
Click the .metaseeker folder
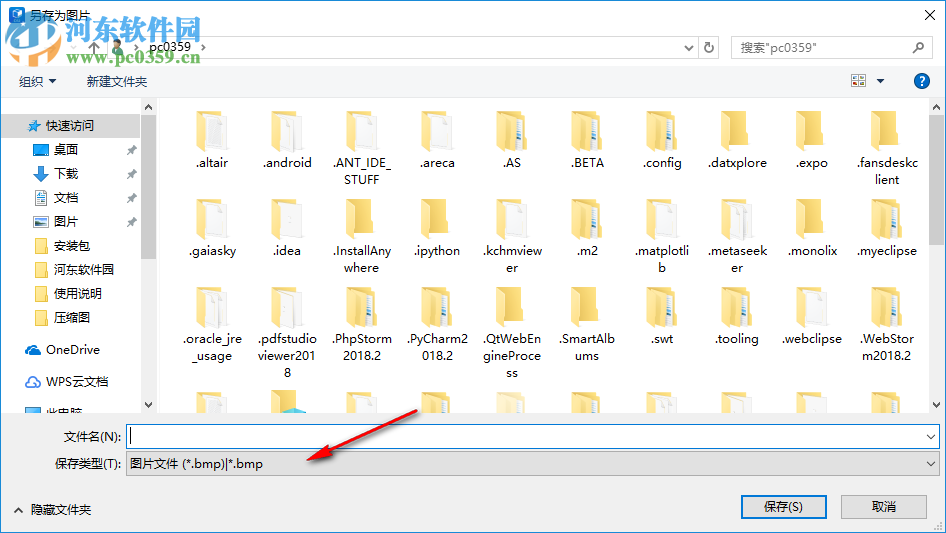point(737,236)
